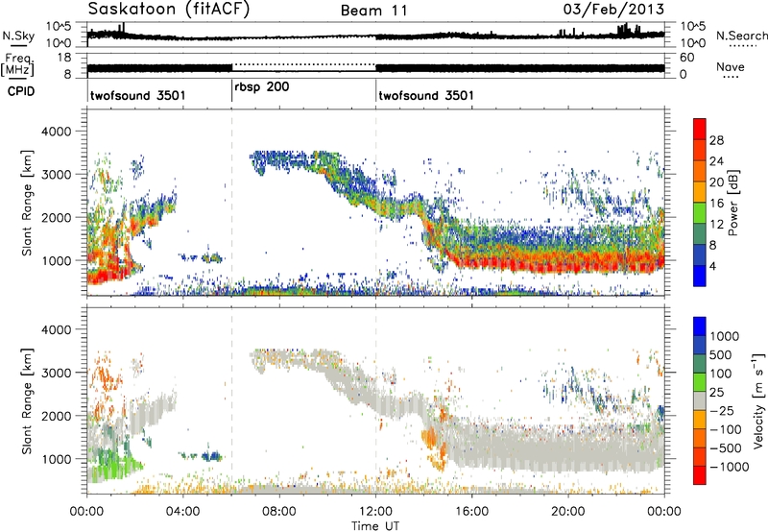Click the red top segment of Power colorbar
Screen dimensions: 768x532
tap(700, 130)
